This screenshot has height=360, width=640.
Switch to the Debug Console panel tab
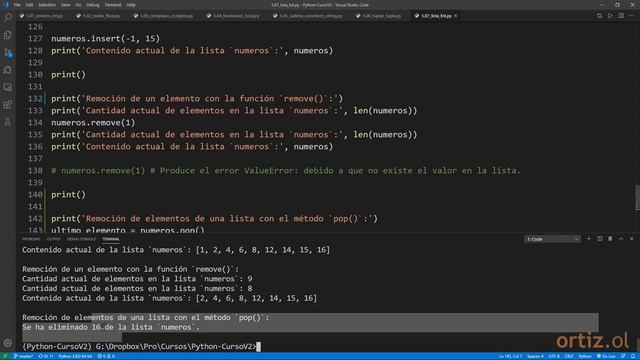pos(81,239)
